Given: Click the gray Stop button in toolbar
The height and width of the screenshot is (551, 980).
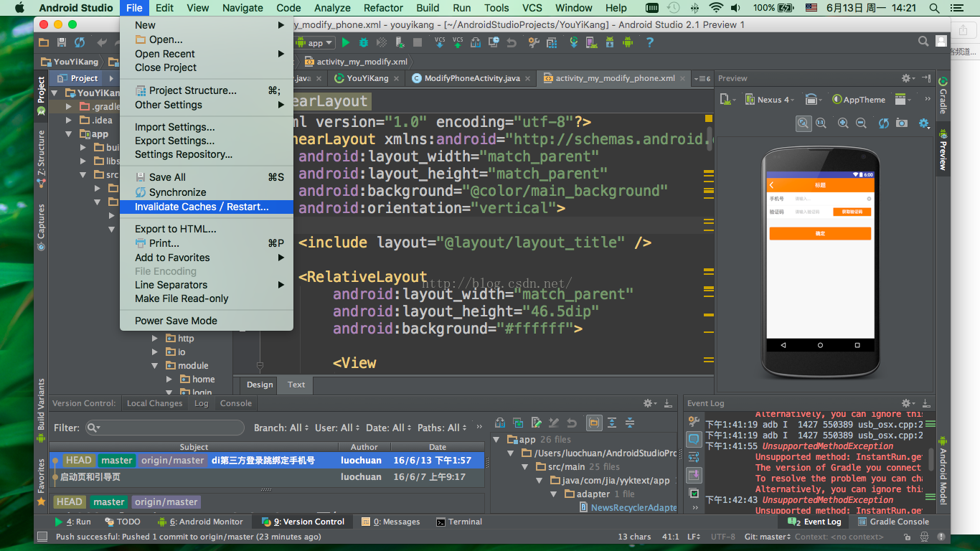Looking at the screenshot, I should pyautogui.click(x=418, y=43).
